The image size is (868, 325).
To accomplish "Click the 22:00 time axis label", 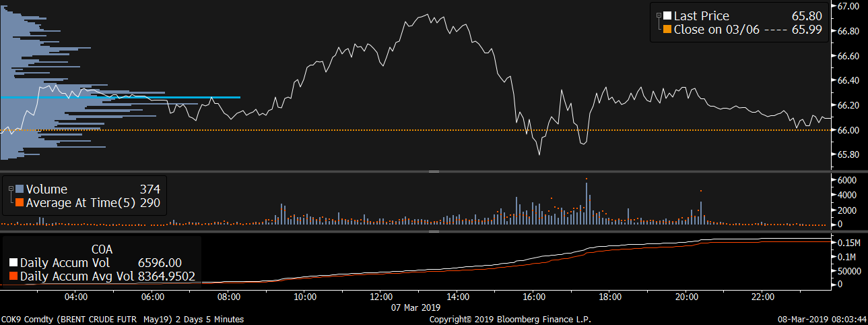I will click(762, 296).
